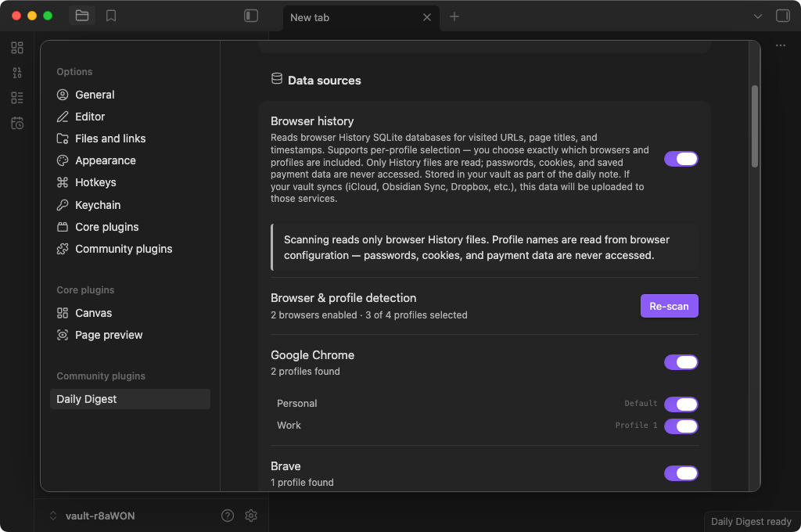The image size is (801, 532).
Task: Click the Canvas grid icon in the settings list
Action: (x=63, y=313)
